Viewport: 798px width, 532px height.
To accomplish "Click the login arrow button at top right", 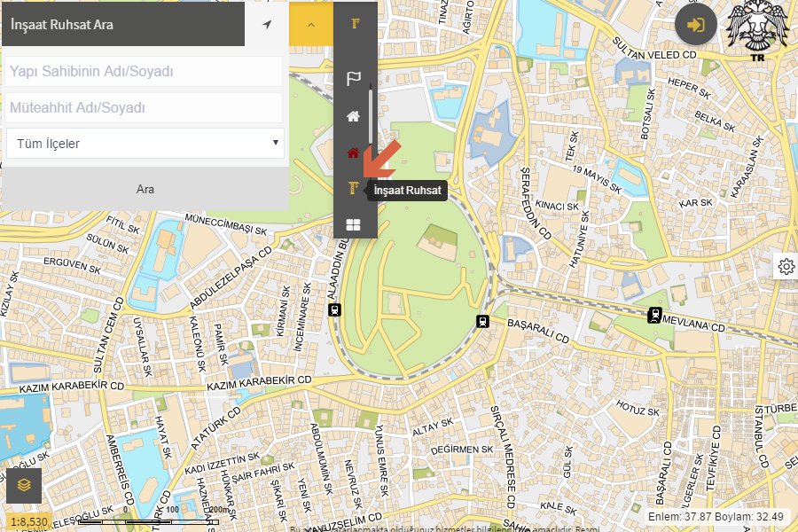I will [696, 25].
